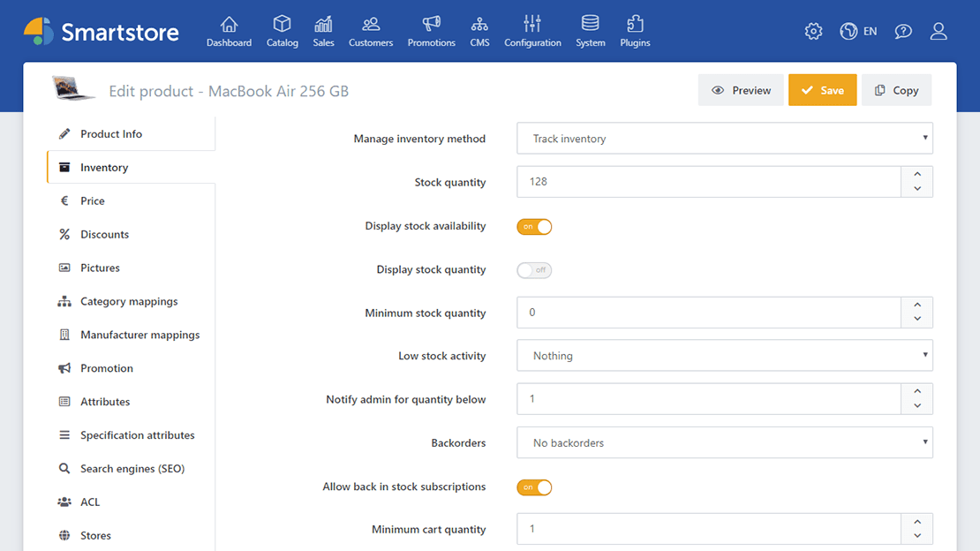The image size is (980, 551).
Task: Open the help chat bubble icon
Action: [903, 30]
